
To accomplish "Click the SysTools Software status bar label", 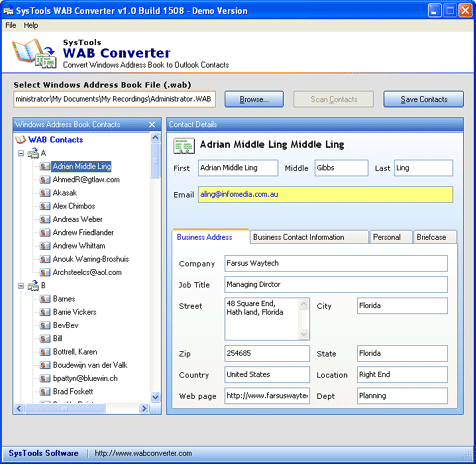I will 43,453.
